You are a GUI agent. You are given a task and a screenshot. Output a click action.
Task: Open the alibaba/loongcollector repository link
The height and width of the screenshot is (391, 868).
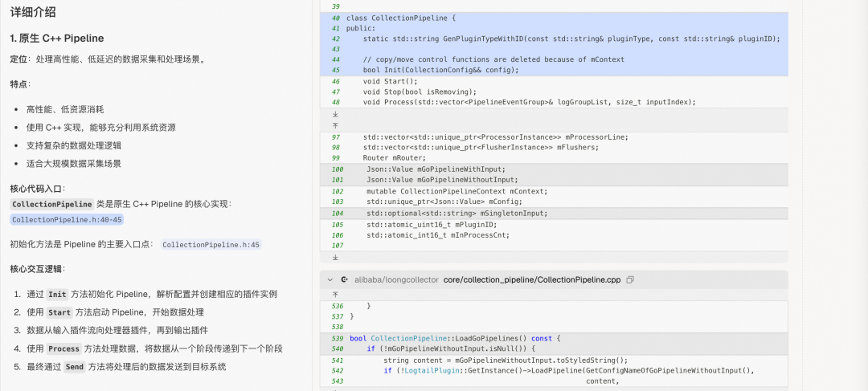click(x=395, y=279)
